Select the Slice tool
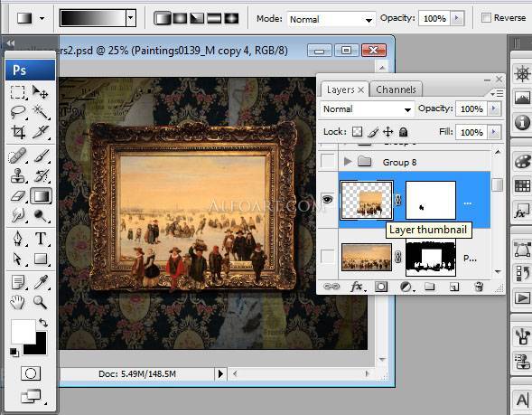This screenshot has width=532, height=415. click(x=41, y=132)
